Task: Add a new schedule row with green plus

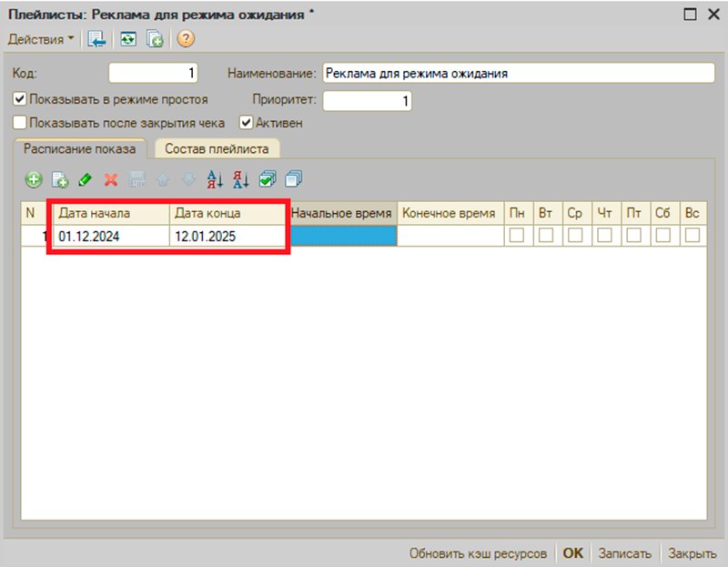Action: pos(34,179)
